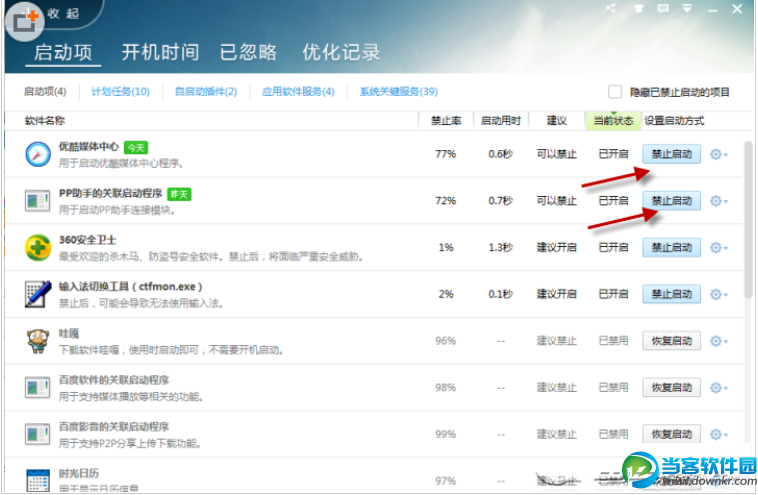Click the 输入法切换工具 ctfmon icon

[x=38, y=294]
